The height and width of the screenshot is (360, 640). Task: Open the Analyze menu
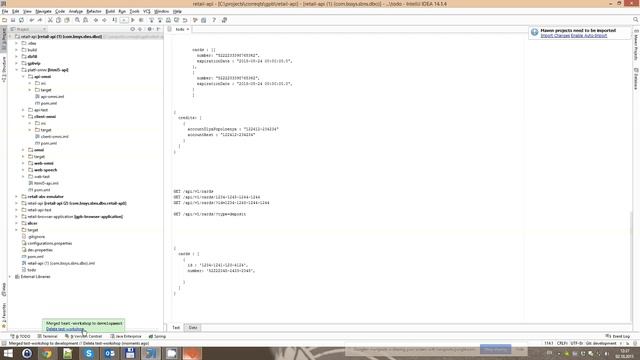point(76,11)
